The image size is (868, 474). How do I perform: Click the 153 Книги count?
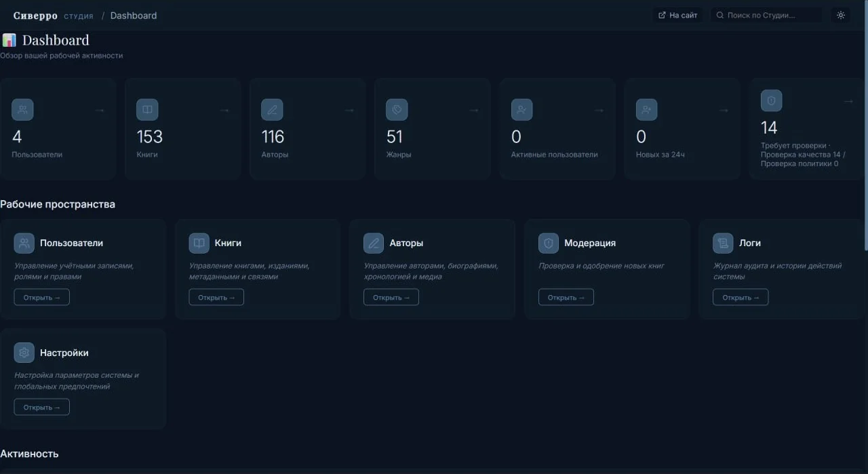(x=150, y=137)
